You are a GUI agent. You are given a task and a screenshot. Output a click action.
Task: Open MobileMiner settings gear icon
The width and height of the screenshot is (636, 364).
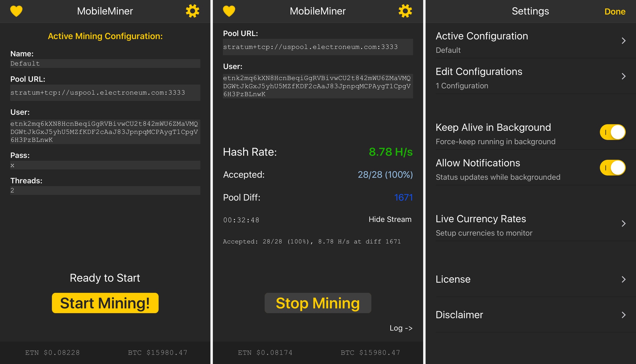(192, 11)
